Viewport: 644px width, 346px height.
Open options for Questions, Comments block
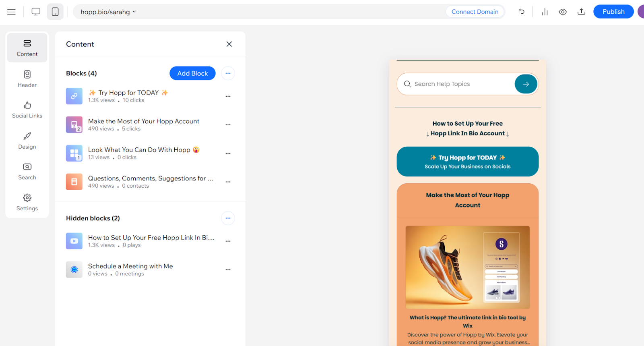pos(228,182)
